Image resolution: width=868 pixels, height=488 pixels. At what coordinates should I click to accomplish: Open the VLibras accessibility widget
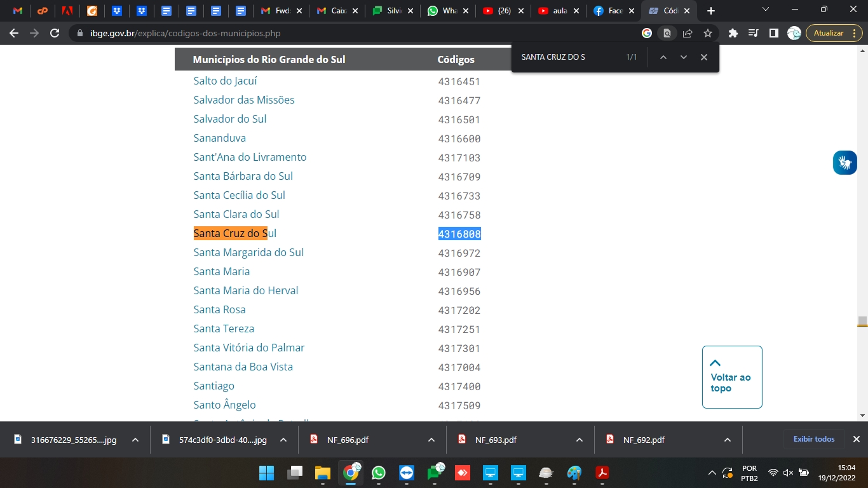click(844, 163)
